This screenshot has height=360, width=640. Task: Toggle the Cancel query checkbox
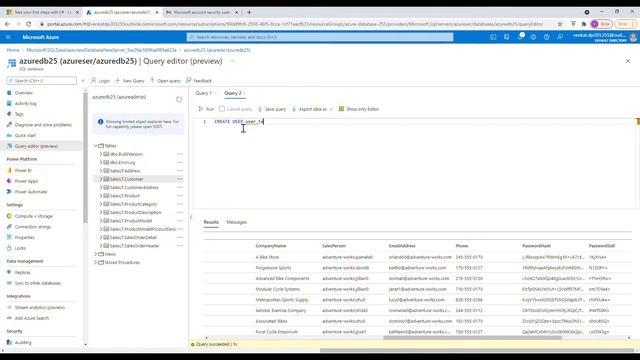click(x=222, y=109)
